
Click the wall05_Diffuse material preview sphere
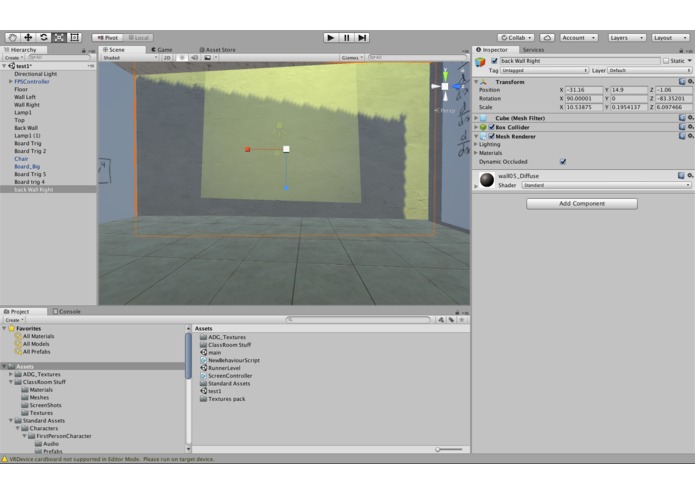coord(487,179)
